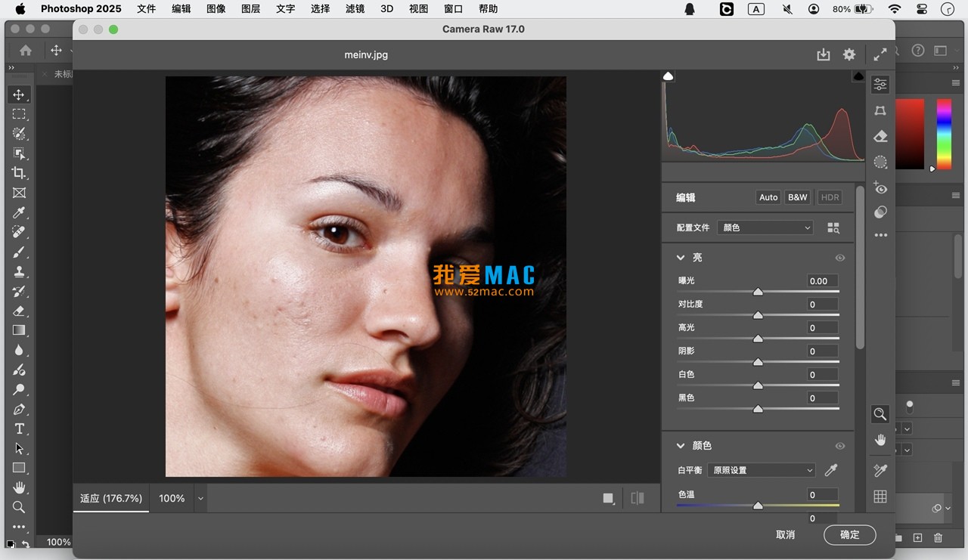Enable B&W mode in the edit panel
Screen dimensions: 968x560
pos(797,197)
